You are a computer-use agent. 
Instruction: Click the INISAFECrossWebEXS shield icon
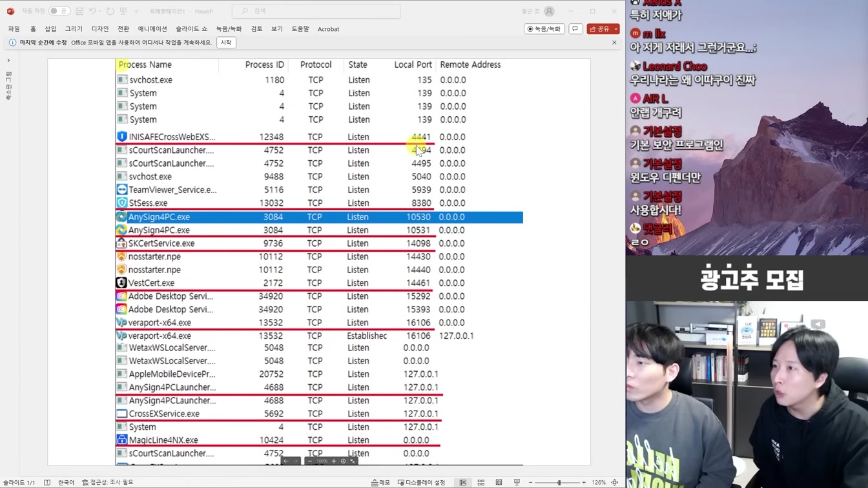121,137
